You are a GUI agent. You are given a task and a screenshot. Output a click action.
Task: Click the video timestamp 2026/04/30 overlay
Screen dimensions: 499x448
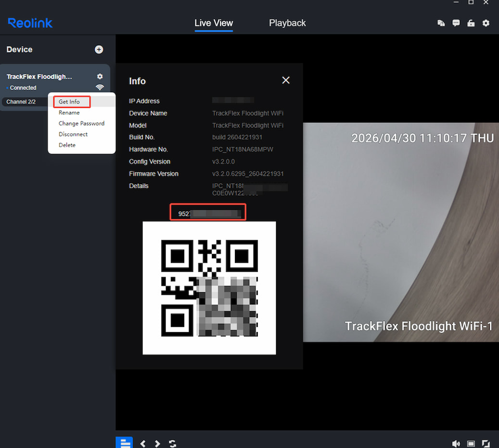pyautogui.click(x=422, y=139)
